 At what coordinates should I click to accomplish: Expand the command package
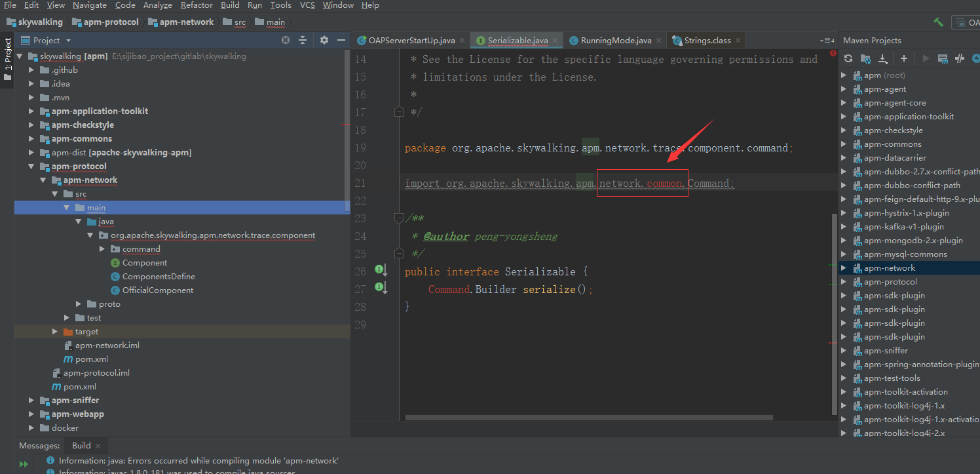(x=102, y=248)
